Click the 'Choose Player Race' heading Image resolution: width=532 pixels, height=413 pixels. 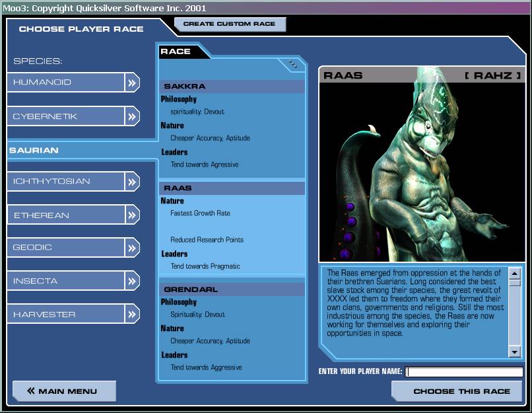[81, 29]
